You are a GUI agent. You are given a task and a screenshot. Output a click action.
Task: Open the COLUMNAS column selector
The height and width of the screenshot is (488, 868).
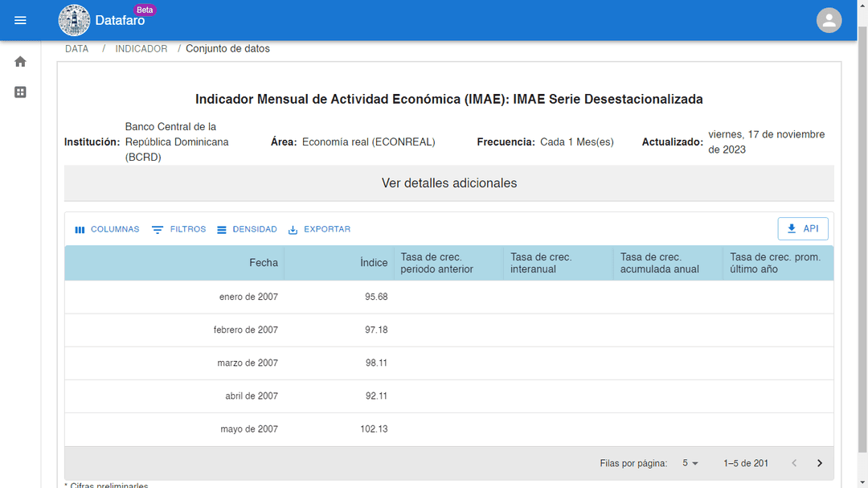tap(107, 229)
